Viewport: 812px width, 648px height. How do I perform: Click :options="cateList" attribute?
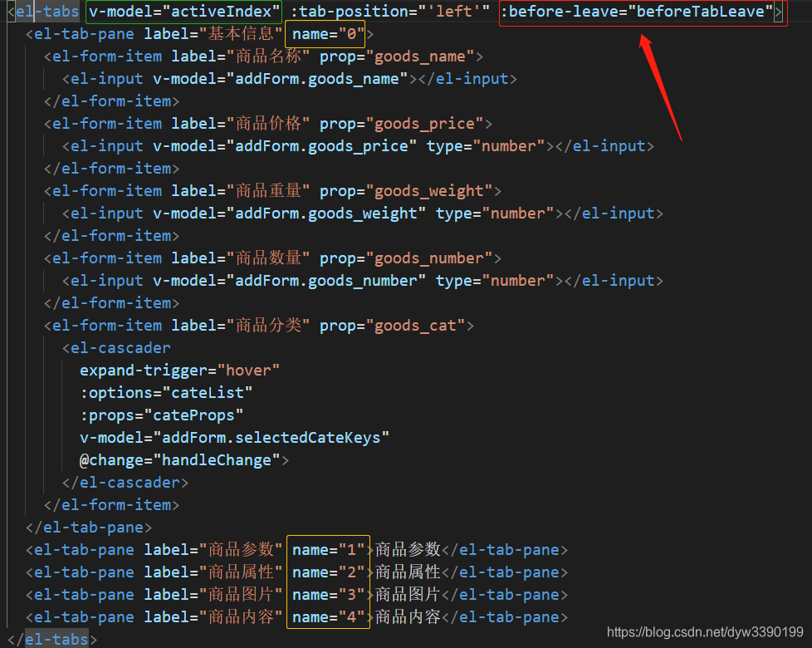[166, 393]
